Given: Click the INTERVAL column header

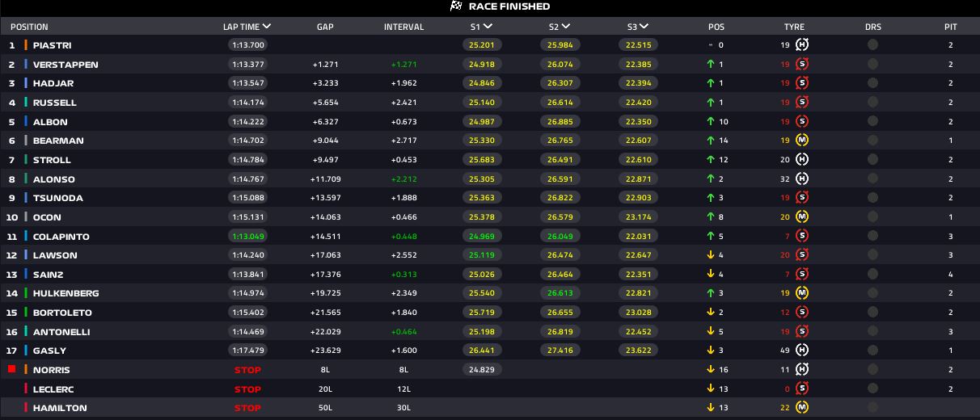Looking at the screenshot, I should coord(403,27).
